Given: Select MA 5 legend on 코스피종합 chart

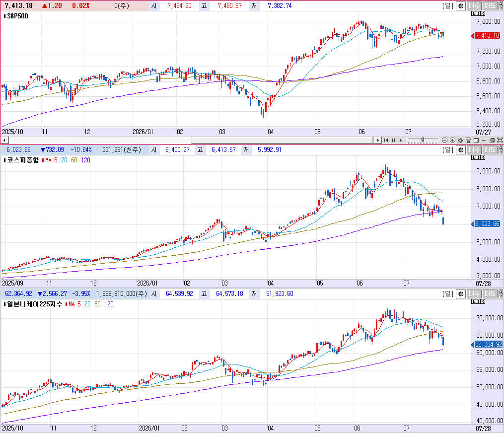Looking at the screenshot, I should tap(52, 160).
